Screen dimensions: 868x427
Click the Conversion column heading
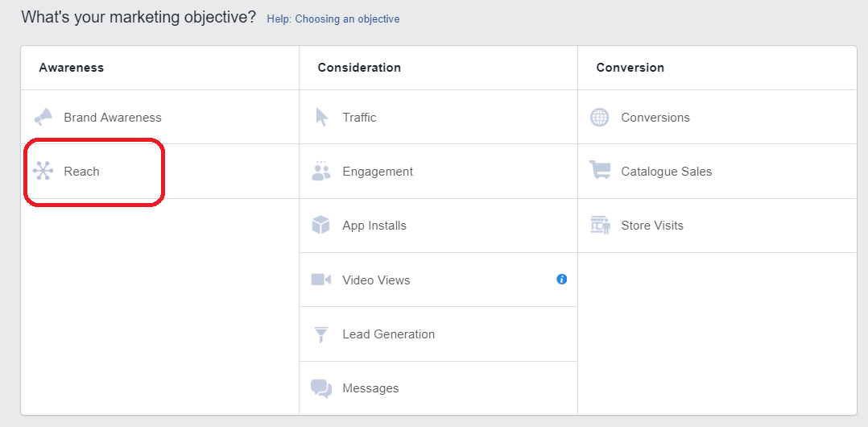coord(630,68)
